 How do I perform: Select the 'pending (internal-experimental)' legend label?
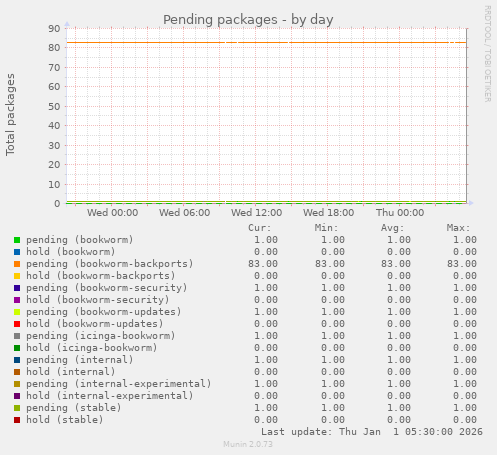point(119,384)
